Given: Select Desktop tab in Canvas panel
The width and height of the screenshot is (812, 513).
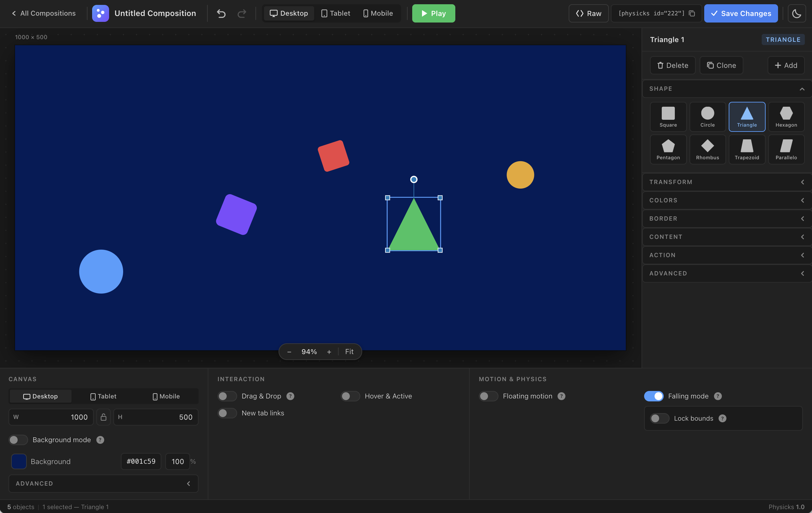Looking at the screenshot, I should click(41, 396).
